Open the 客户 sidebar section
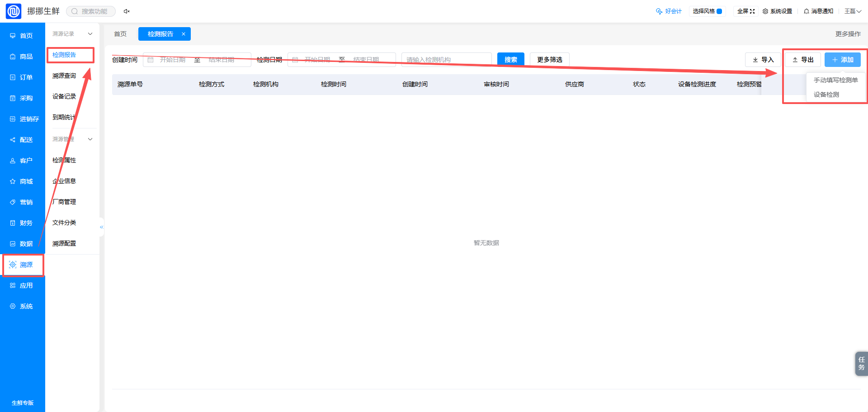 [23, 161]
